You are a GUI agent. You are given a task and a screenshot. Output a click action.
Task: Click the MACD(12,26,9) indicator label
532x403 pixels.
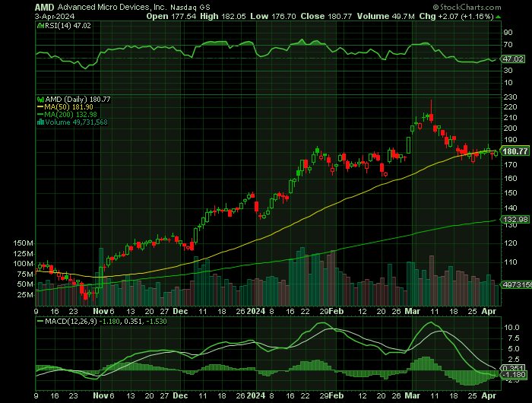tap(71, 321)
